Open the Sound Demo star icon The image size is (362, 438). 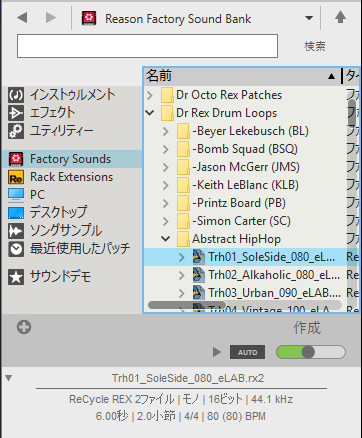click(16, 277)
